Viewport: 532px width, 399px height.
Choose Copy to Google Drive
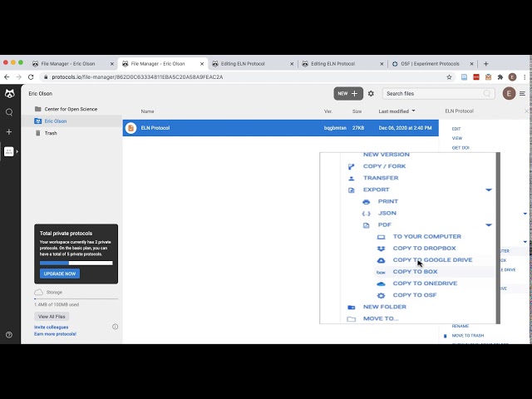432,260
